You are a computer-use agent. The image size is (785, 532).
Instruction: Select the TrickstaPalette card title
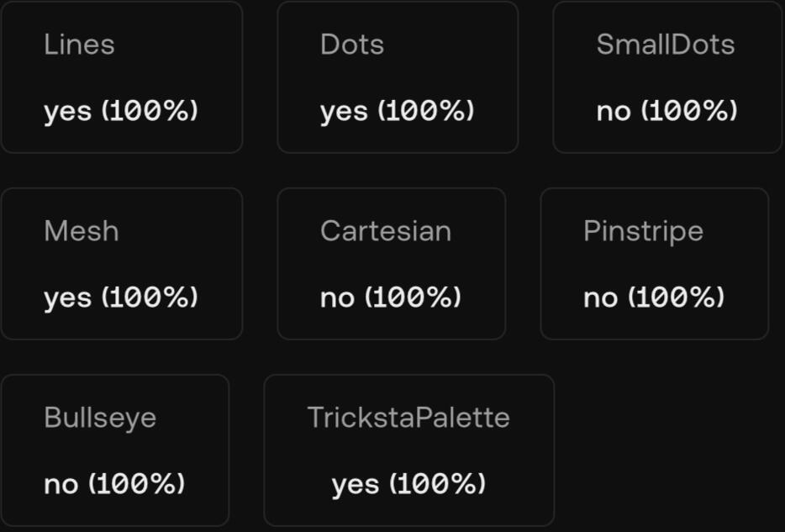[x=408, y=418]
